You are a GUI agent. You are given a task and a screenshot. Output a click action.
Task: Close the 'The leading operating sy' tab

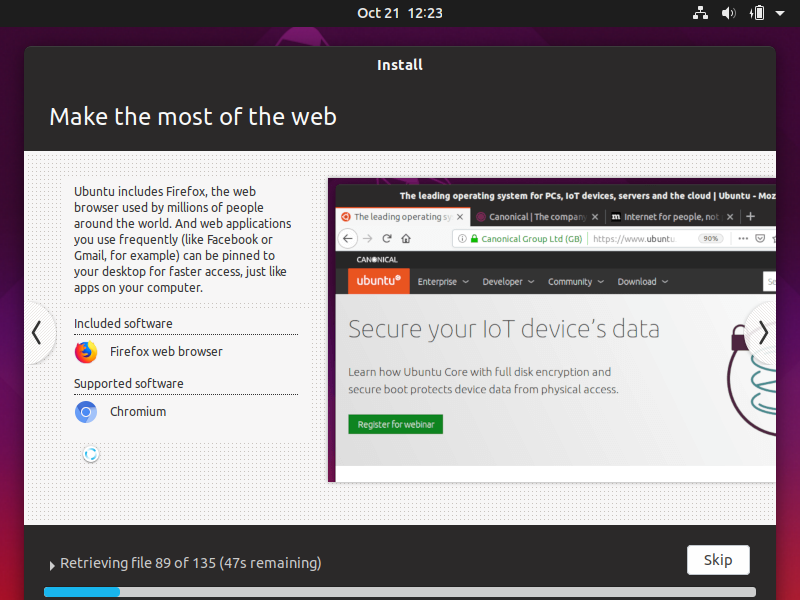460,217
